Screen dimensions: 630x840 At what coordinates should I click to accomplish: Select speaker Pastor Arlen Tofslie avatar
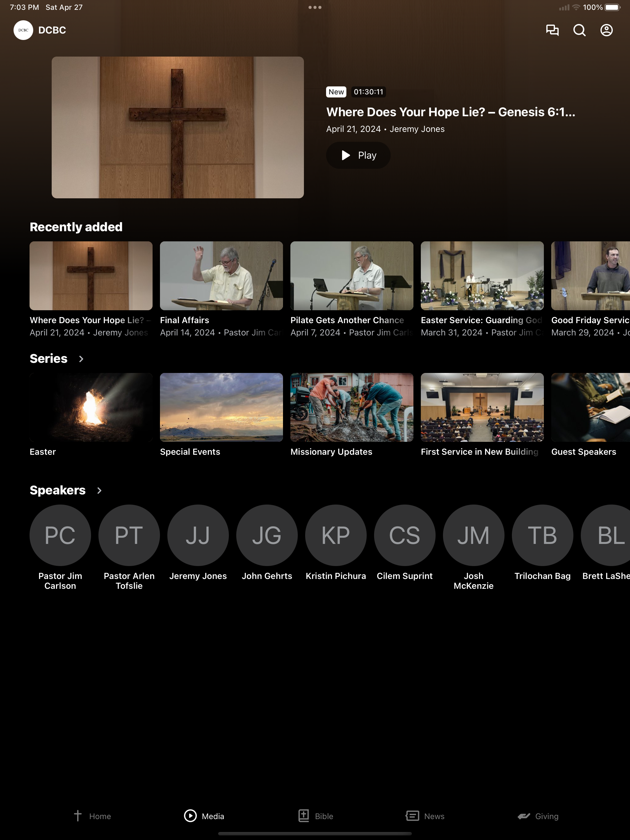click(129, 535)
